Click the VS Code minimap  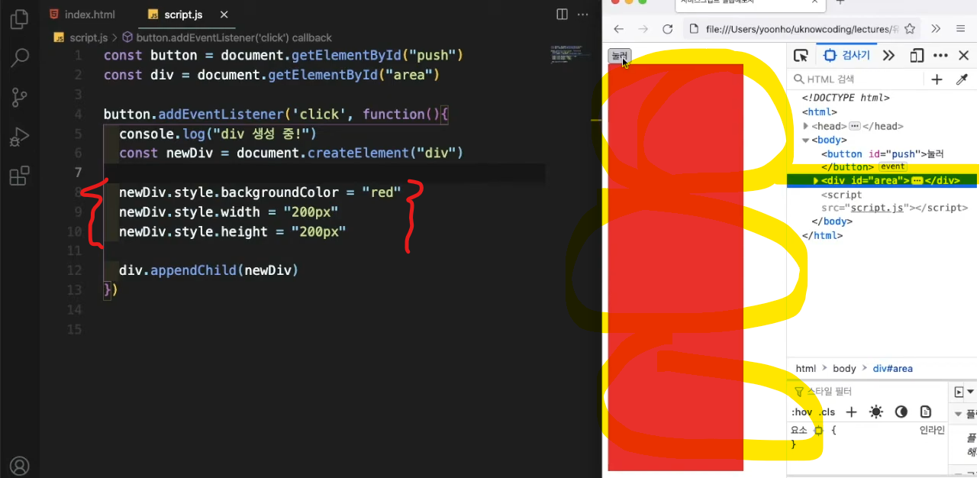(569, 56)
